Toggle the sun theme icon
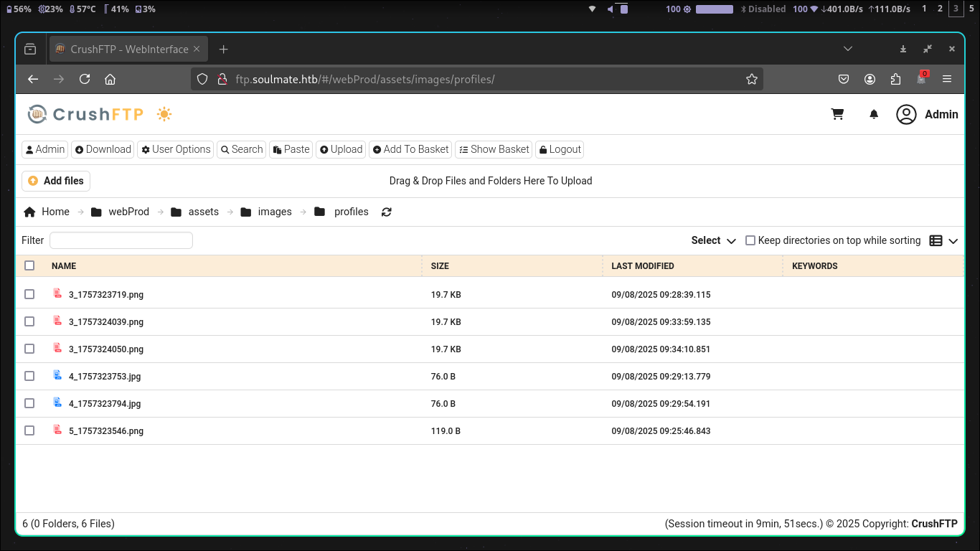Viewport: 980px width, 551px height. [x=164, y=114]
